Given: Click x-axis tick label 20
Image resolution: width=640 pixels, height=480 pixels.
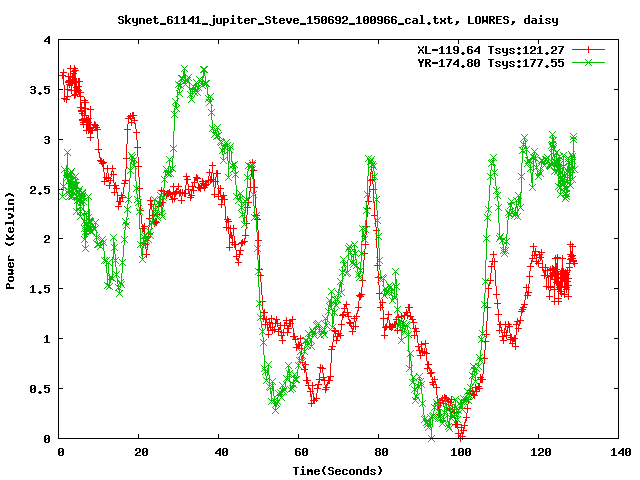Looking at the screenshot, I should (x=141, y=452).
